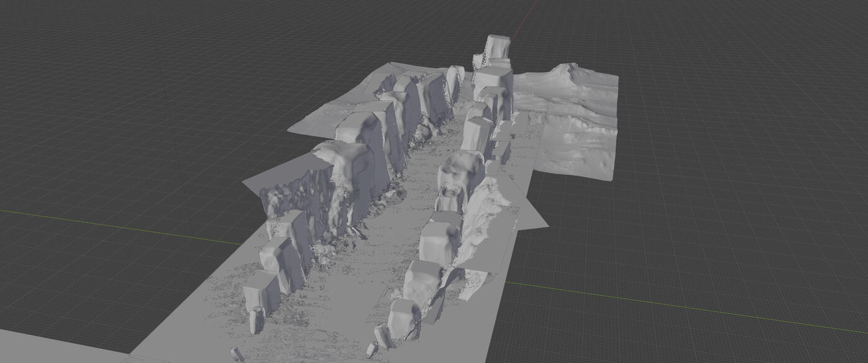Click the flat slab behind the left row
The image size is (868, 363).
[323, 121]
